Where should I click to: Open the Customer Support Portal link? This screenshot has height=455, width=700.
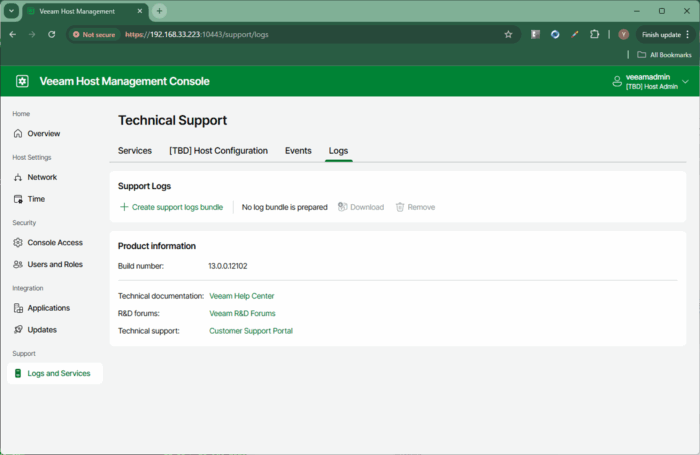251,331
